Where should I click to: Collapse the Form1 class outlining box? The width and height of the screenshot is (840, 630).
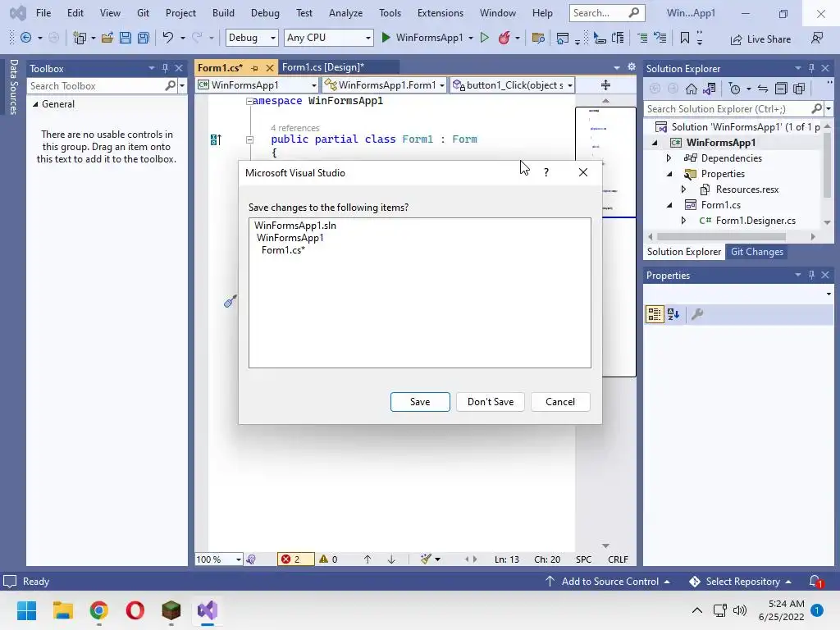point(249,139)
